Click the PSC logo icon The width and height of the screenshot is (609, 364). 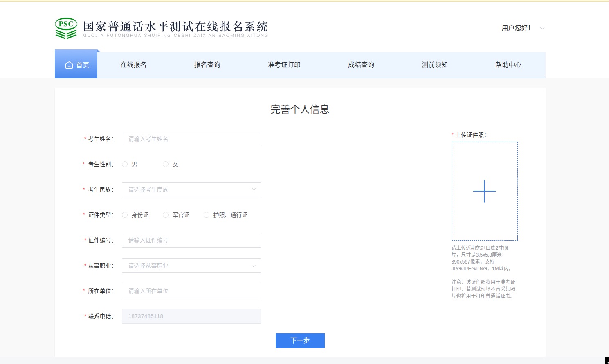(66, 28)
